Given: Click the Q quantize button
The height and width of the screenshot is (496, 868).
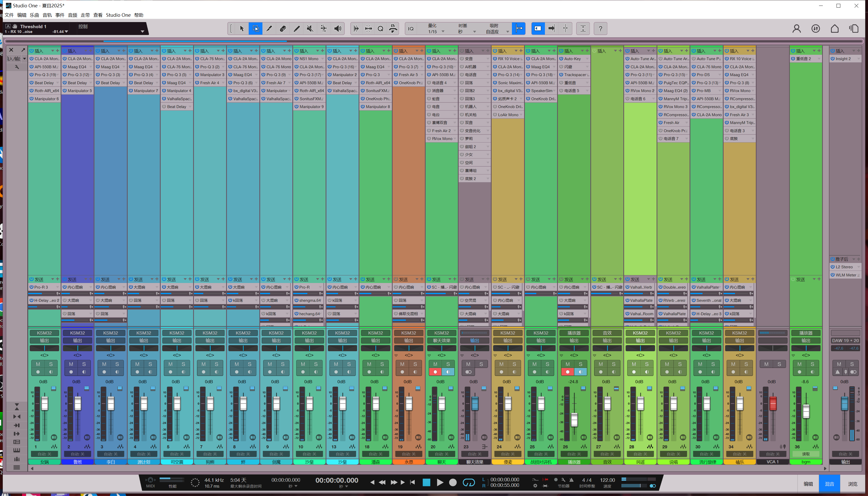Looking at the screenshot, I should (x=381, y=29).
